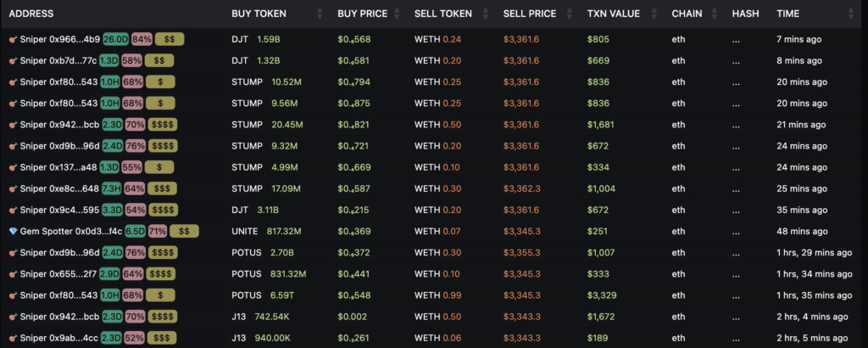Click the Sniper icon beside 0x655...2f7
This screenshot has height=348, width=868.
[13, 273]
